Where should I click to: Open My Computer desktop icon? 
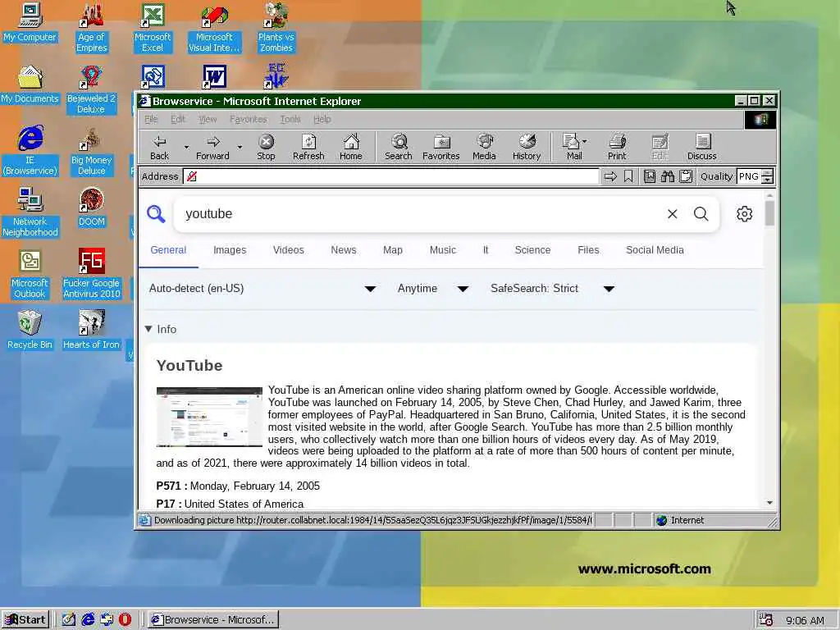pyautogui.click(x=30, y=22)
